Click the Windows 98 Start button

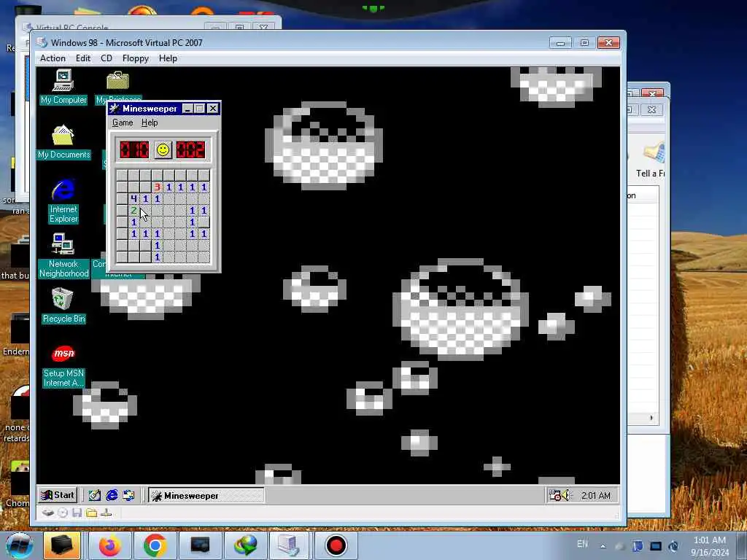(58, 495)
